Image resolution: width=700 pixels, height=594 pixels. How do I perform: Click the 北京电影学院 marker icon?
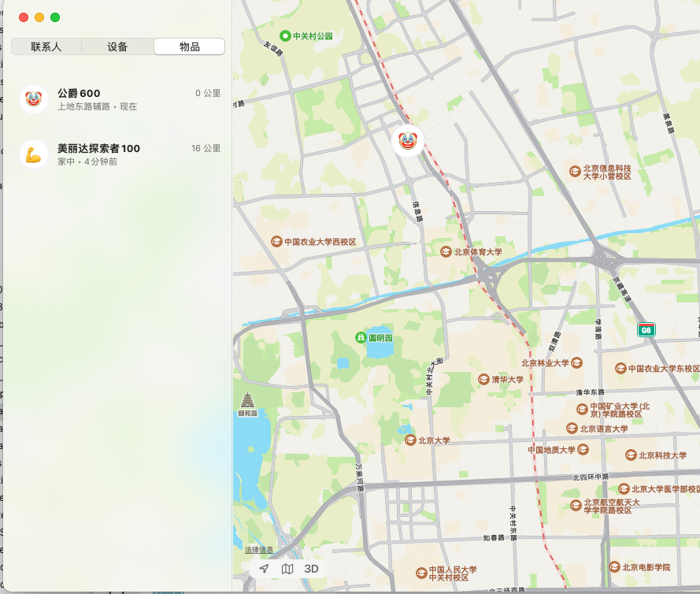[x=614, y=567]
